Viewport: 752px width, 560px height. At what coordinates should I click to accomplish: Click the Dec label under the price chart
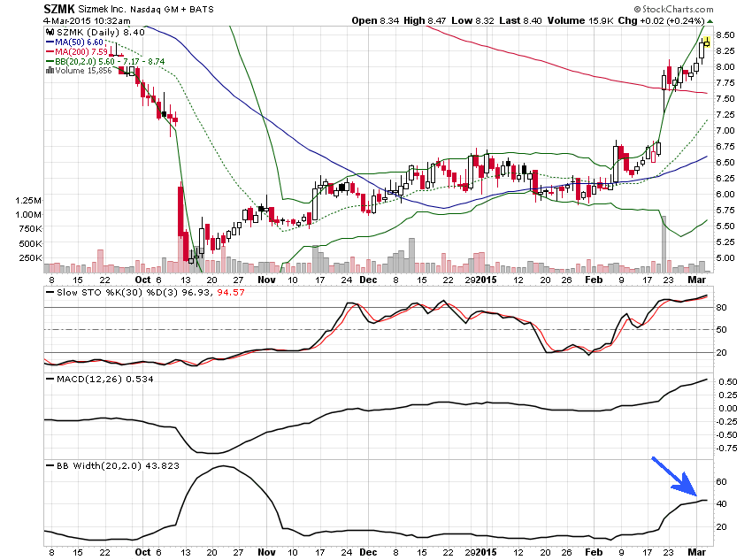pyautogui.click(x=368, y=280)
